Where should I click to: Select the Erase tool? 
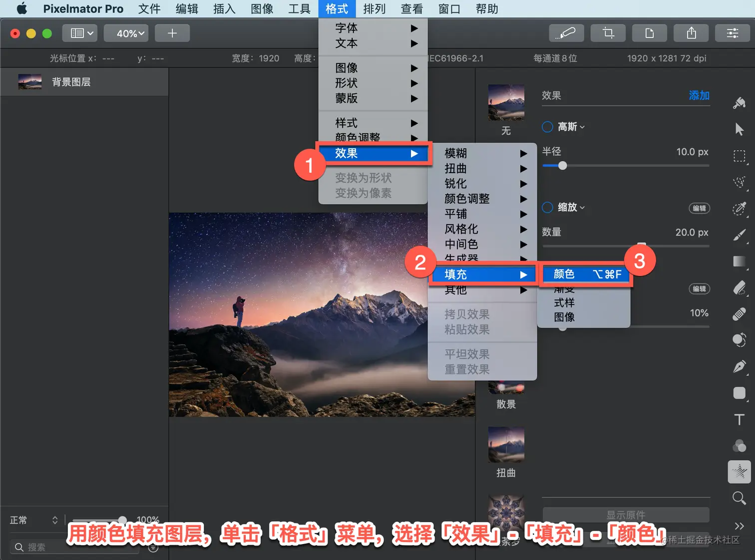[x=739, y=288]
